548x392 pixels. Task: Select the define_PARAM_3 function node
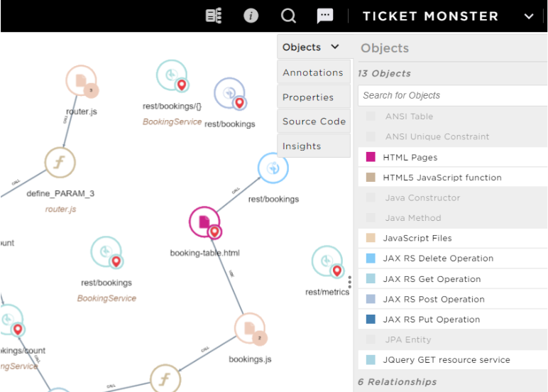[x=60, y=162]
